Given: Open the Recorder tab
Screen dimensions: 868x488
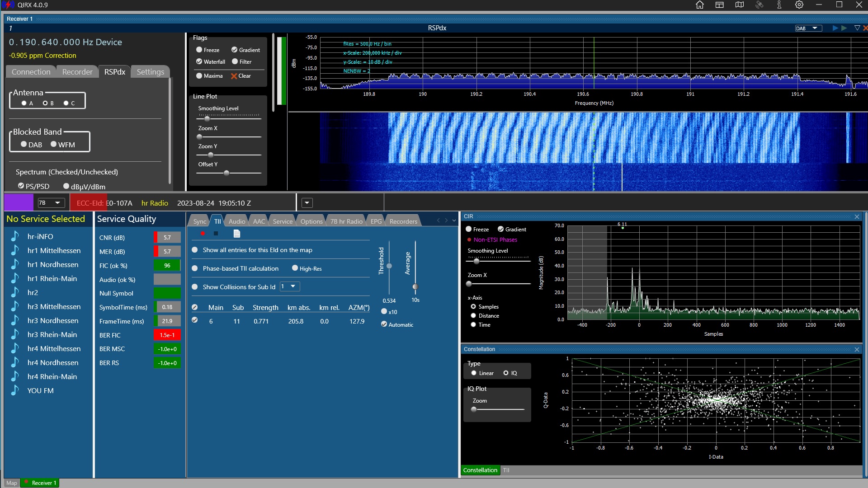Looking at the screenshot, I should pyautogui.click(x=77, y=72).
